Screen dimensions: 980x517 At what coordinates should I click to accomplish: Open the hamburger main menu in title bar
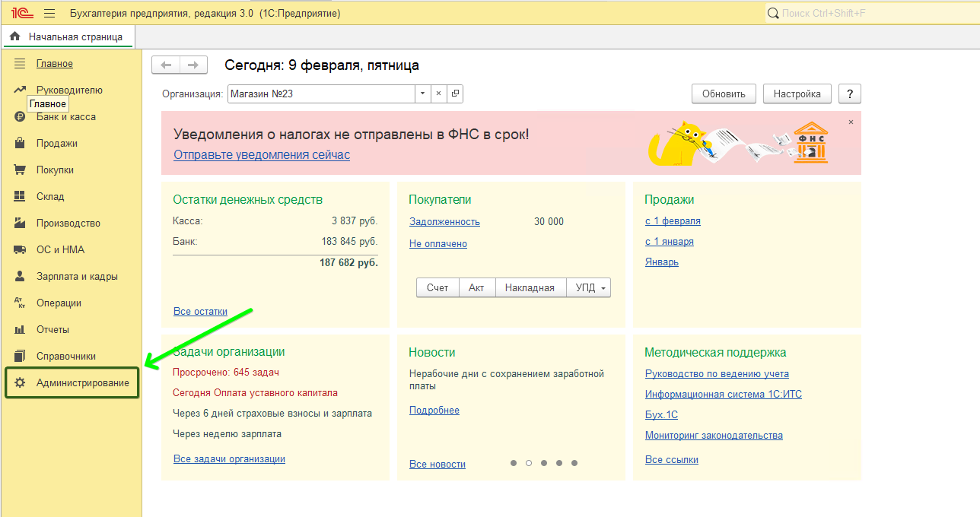[x=49, y=14]
